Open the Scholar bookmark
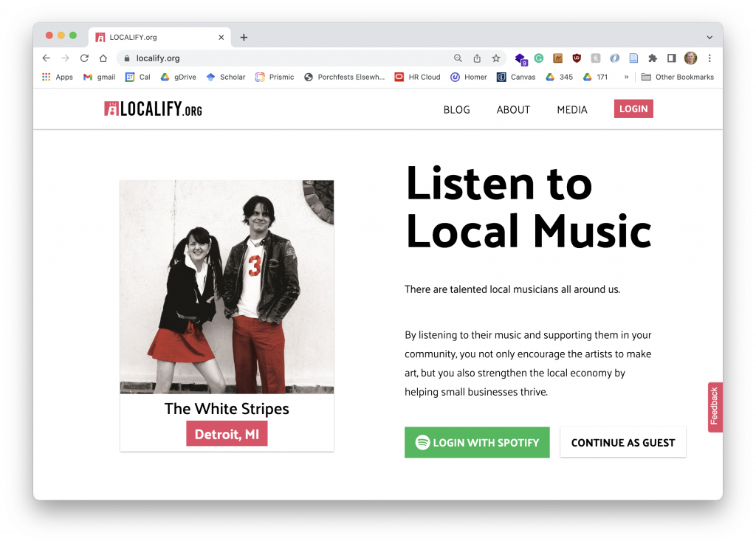The width and height of the screenshot is (756, 544). [x=226, y=77]
